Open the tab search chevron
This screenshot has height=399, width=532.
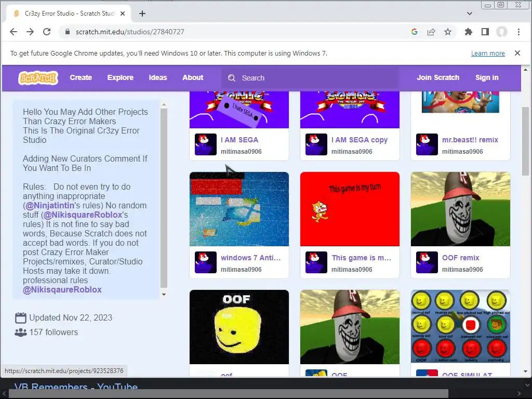coord(470,14)
